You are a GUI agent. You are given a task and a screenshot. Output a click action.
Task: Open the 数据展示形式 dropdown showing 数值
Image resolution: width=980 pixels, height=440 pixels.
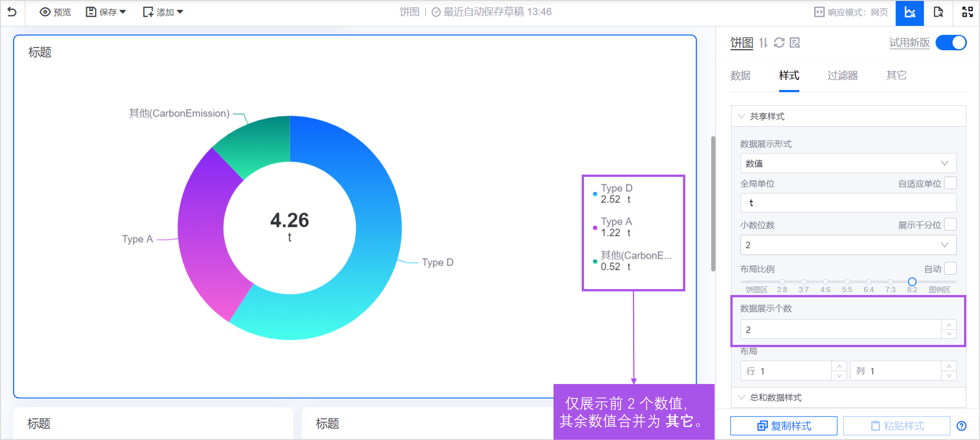pos(848,164)
